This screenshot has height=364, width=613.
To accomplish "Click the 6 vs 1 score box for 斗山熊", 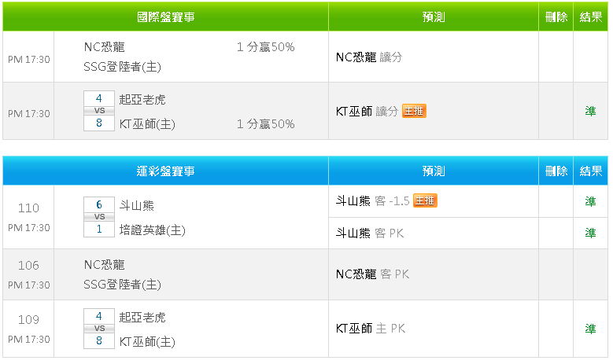I will pos(99,217).
